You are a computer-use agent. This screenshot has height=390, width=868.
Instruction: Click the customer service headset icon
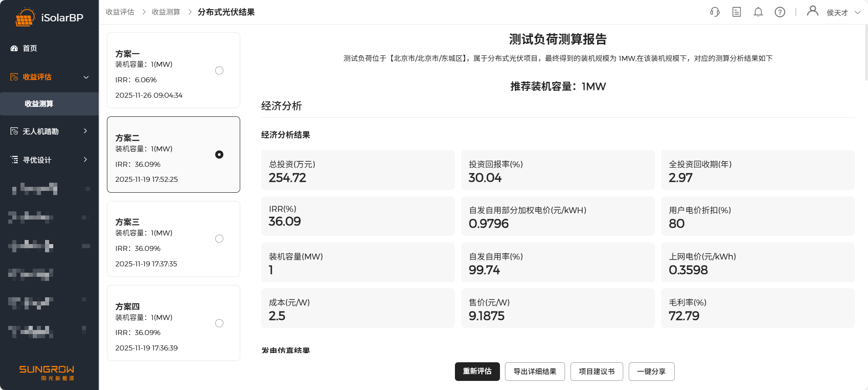click(715, 12)
